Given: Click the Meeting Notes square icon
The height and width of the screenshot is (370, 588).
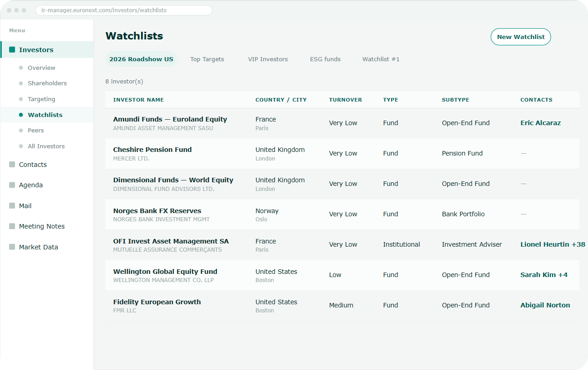Looking at the screenshot, I should tap(12, 226).
